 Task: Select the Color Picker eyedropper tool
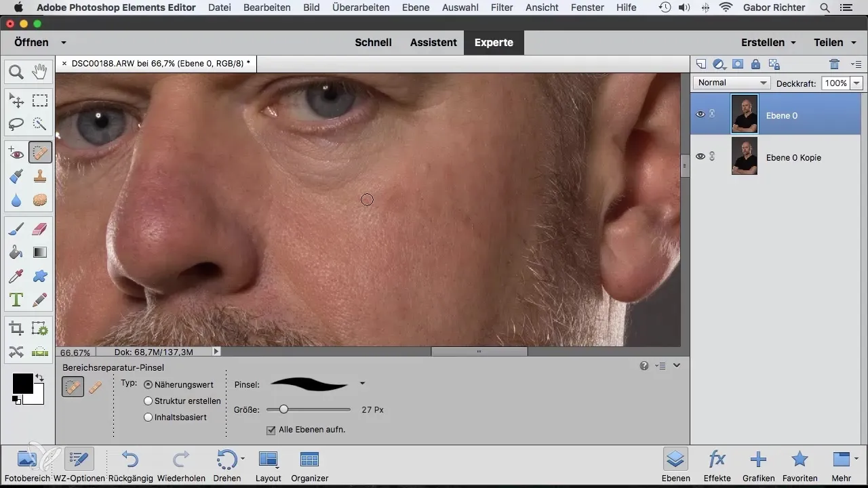click(16, 276)
